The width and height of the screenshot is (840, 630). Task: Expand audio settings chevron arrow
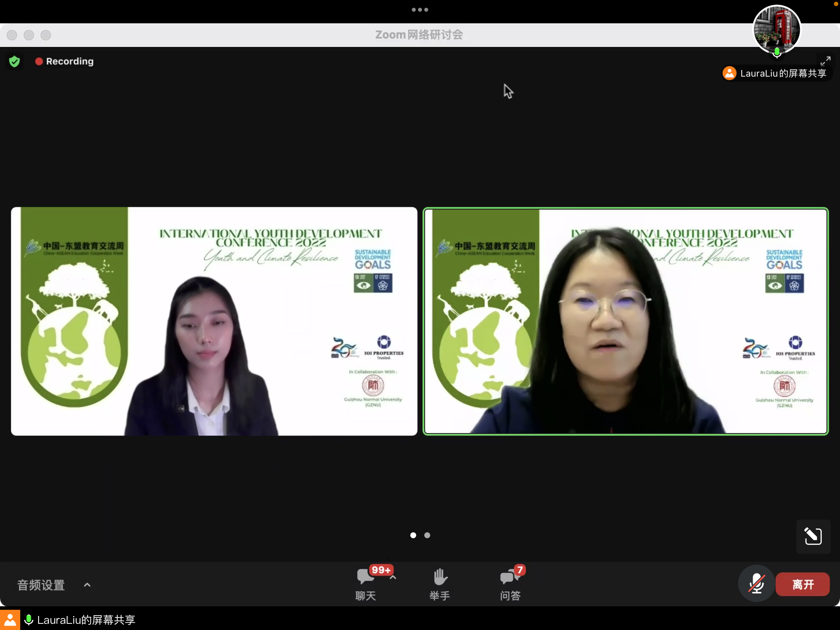pyautogui.click(x=87, y=585)
